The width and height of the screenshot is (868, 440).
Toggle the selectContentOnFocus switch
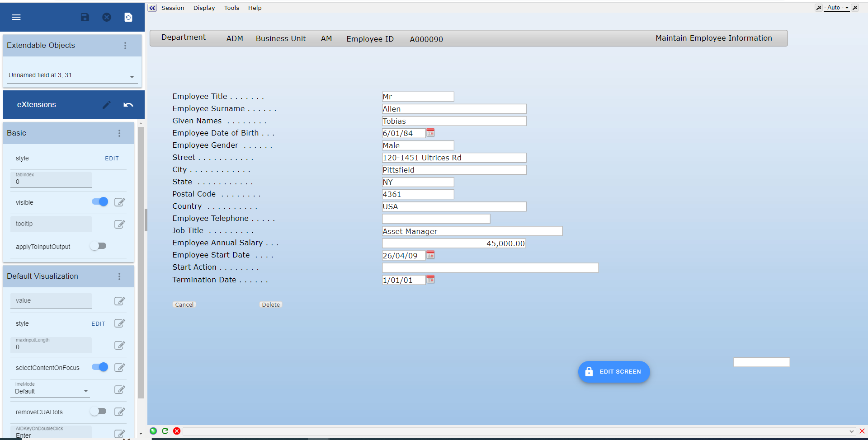[x=100, y=367]
